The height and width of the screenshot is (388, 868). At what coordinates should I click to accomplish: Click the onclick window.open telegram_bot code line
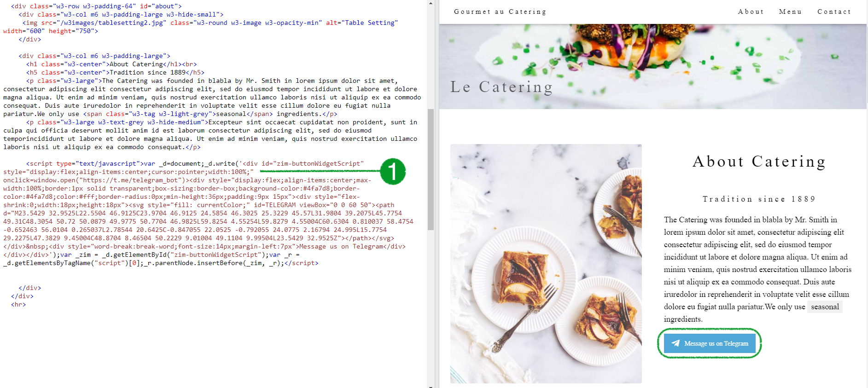[x=187, y=180]
